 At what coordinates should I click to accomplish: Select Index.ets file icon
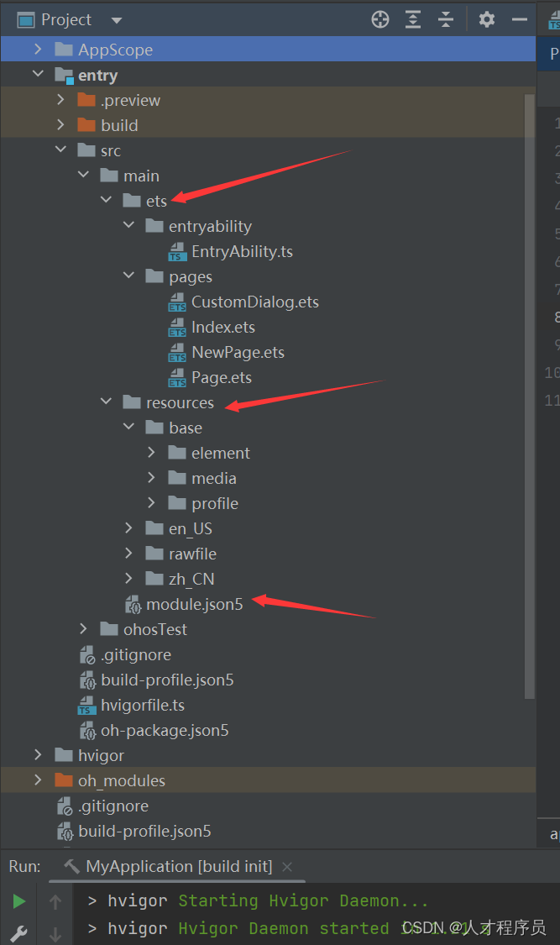pyautogui.click(x=177, y=328)
